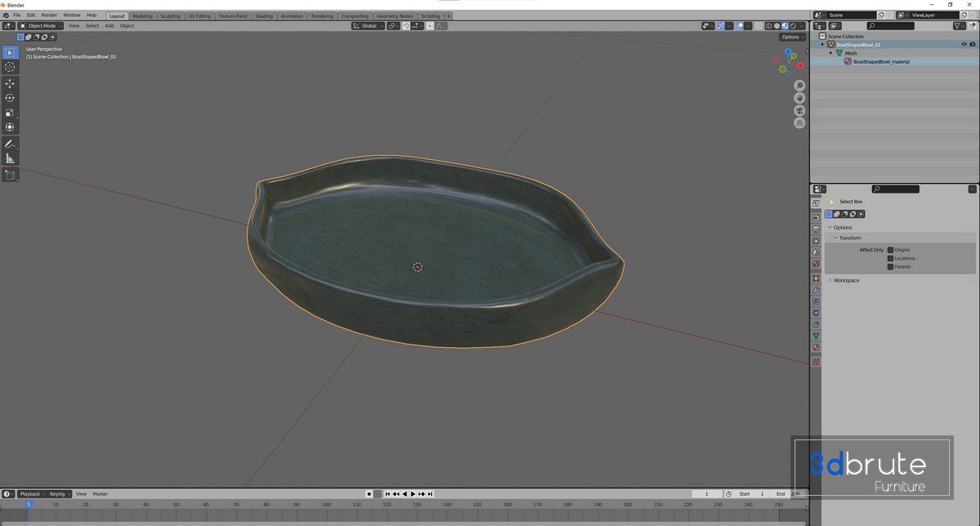Activate the Rotate tool
Screen dimensions: 980x526
click(10, 98)
